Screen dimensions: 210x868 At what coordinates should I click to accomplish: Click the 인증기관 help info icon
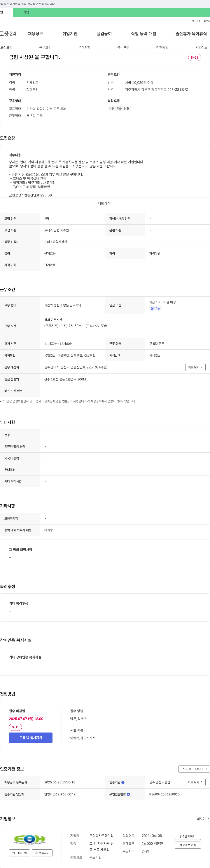(123, 782)
